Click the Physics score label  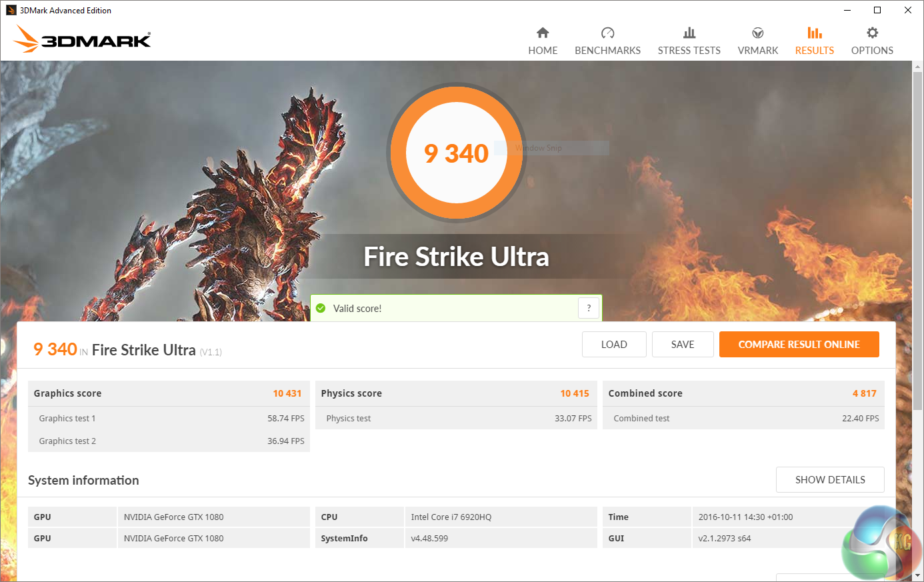[351, 393]
